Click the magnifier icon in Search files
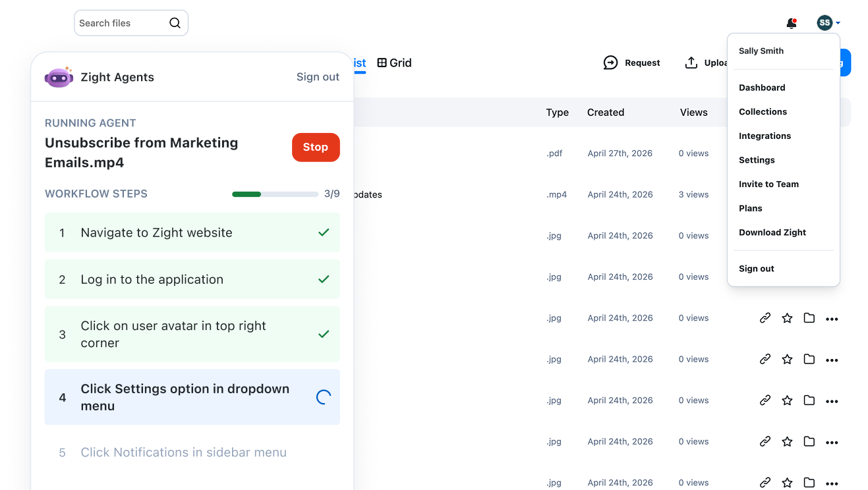 click(175, 23)
